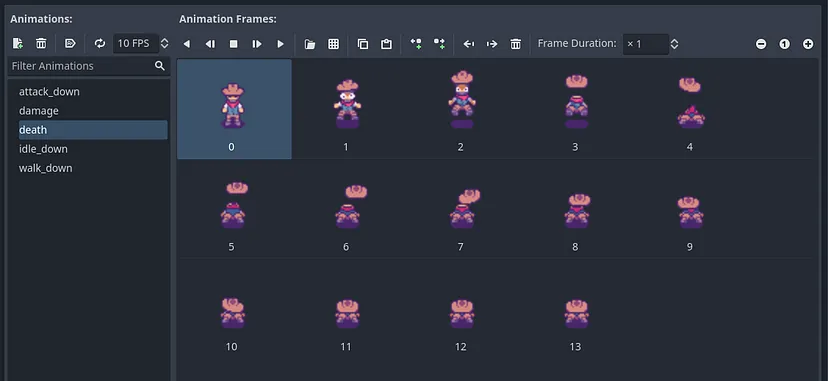Delete the selected animation
Viewport: 828px width, 381px height.
pos(41,44)
